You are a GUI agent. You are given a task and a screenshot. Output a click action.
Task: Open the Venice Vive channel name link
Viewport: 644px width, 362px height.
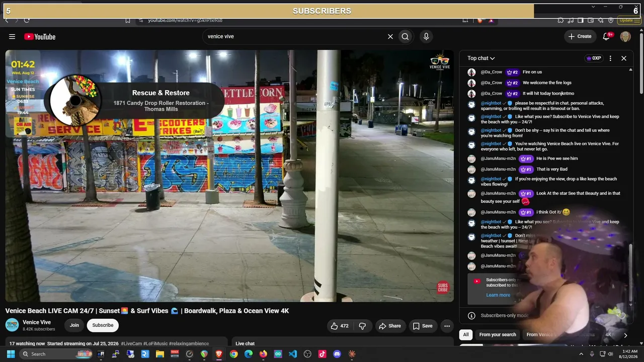pyautogui.click(x=37, y=322)
